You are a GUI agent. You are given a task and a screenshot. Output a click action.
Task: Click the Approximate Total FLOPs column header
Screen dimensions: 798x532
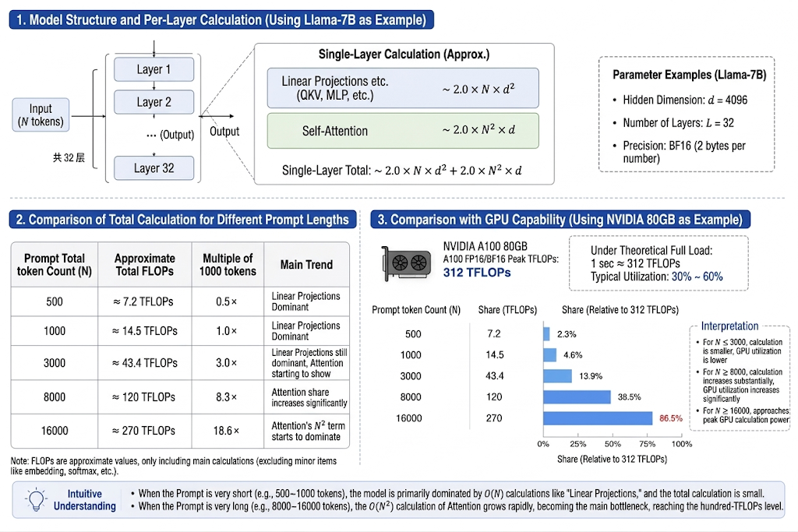tap(144, 265)
